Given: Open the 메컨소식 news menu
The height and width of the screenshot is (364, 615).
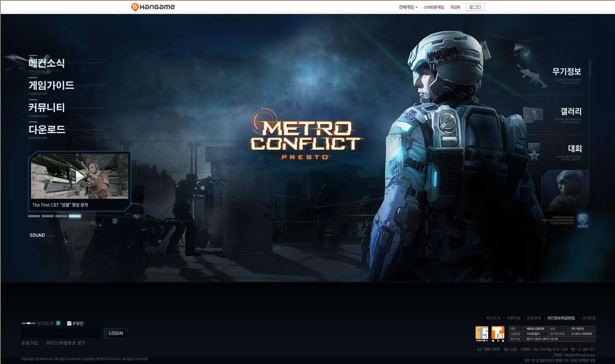Looking at the screenshot, I should [47, 63].
